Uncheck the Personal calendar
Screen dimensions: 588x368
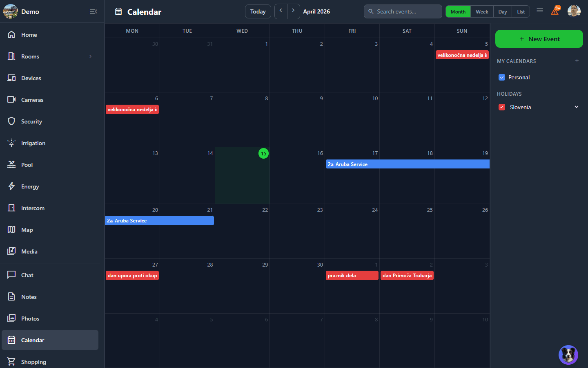(501, 77)
